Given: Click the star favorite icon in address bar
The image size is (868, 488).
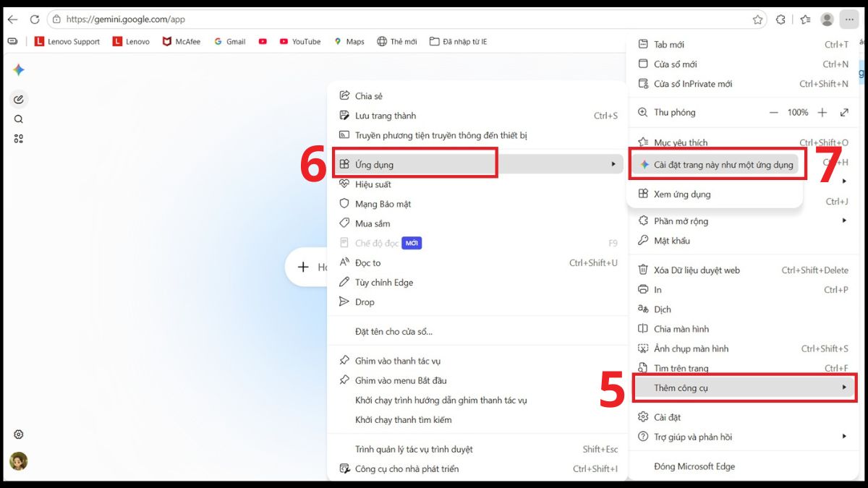Looking at the screenshot, I should coord(757,20).
